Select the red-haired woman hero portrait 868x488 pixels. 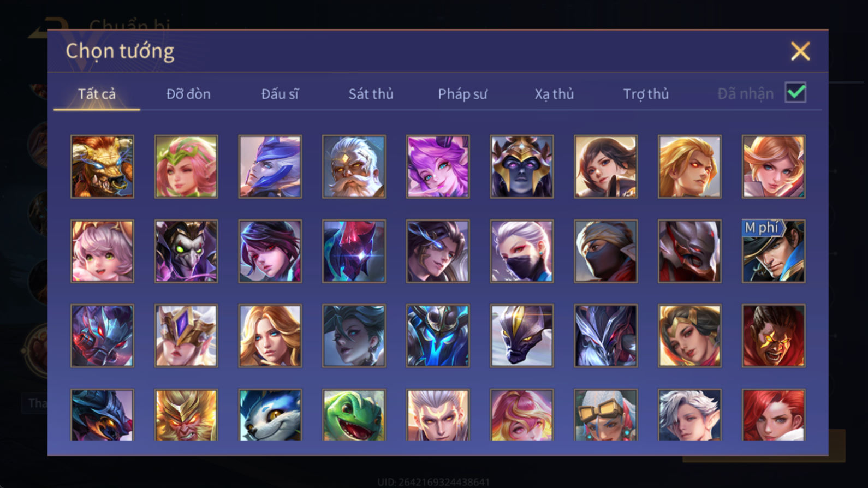pyautogui.click(x=774, y=415)
